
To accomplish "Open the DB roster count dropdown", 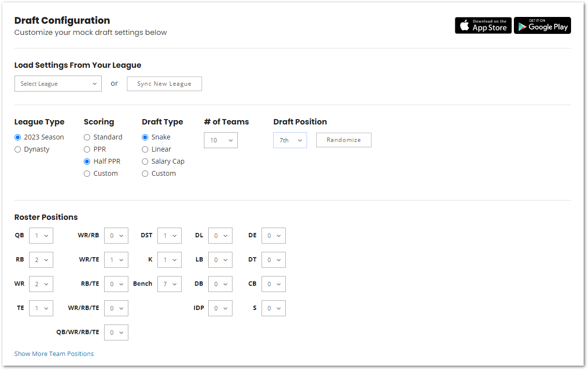I will click(x=220, y=284).
